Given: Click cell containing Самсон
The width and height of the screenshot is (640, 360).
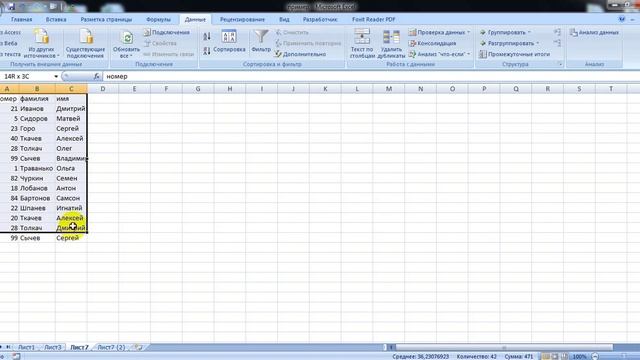Looking at the screenshot, I should tap(71, 198).
